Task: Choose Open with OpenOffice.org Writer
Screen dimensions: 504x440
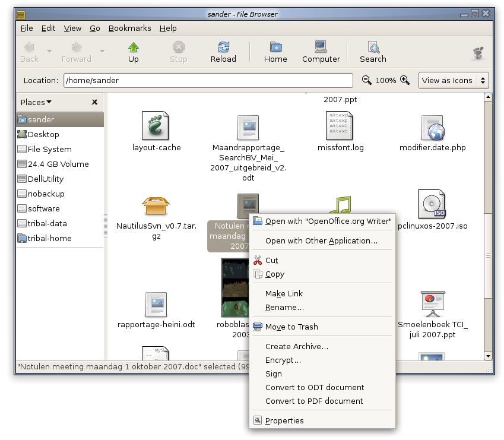Action: (322, 221)
